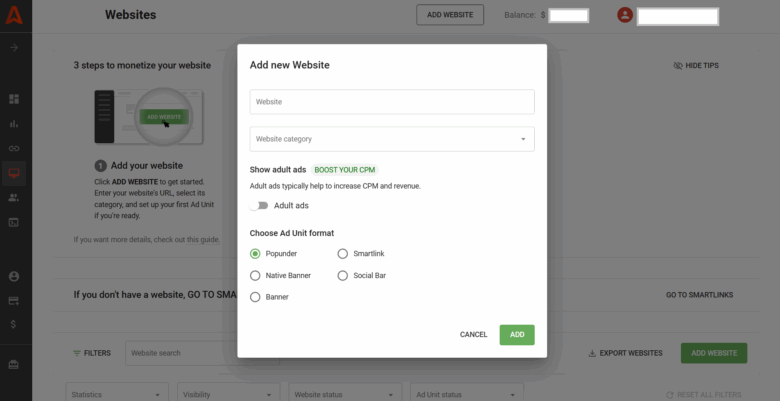
Task: Expand the Visibility filter dropdown
Action: click(229, 395)
